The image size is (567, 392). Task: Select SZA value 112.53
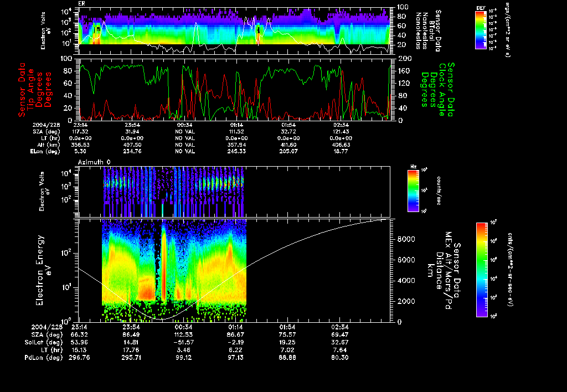tap(183, 335)
